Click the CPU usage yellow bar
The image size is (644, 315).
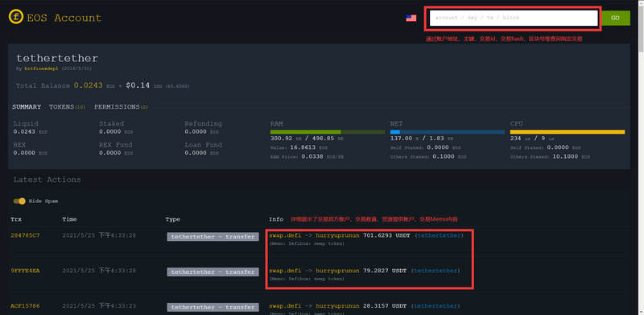click(x=568, y=132)
